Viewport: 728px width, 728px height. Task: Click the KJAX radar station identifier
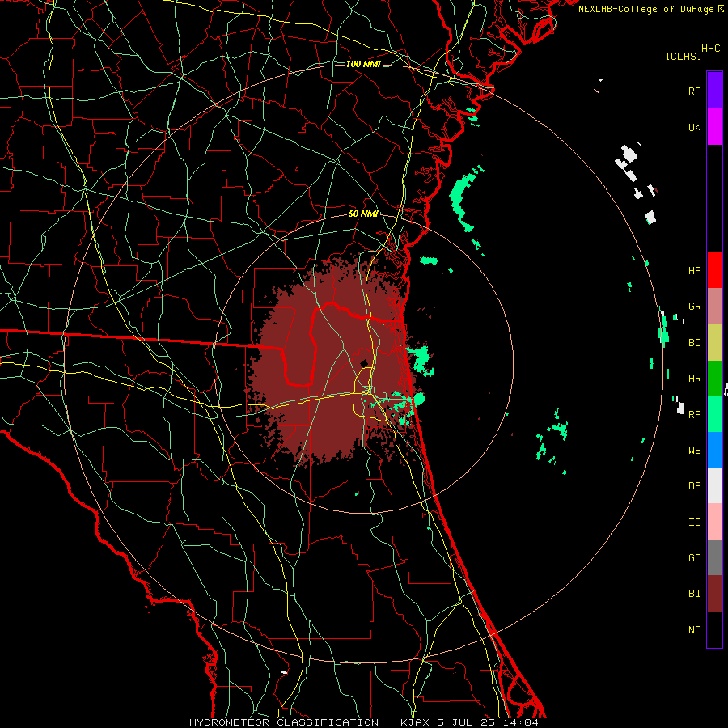416,722
